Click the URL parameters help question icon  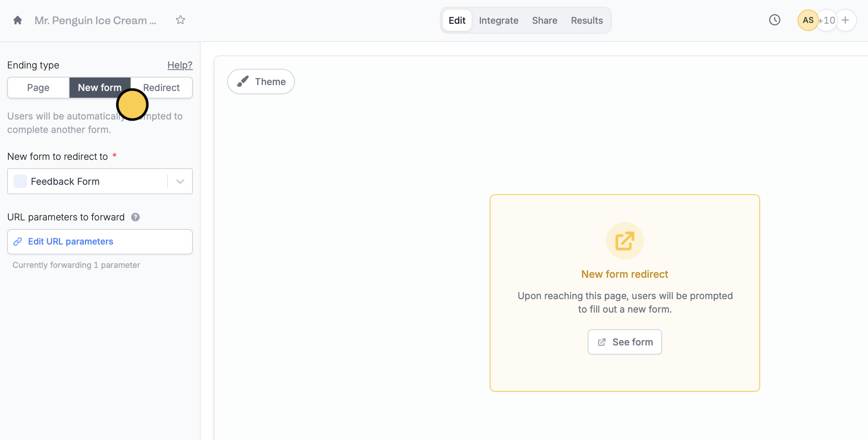pyautogui.click(x=135, y=217)
